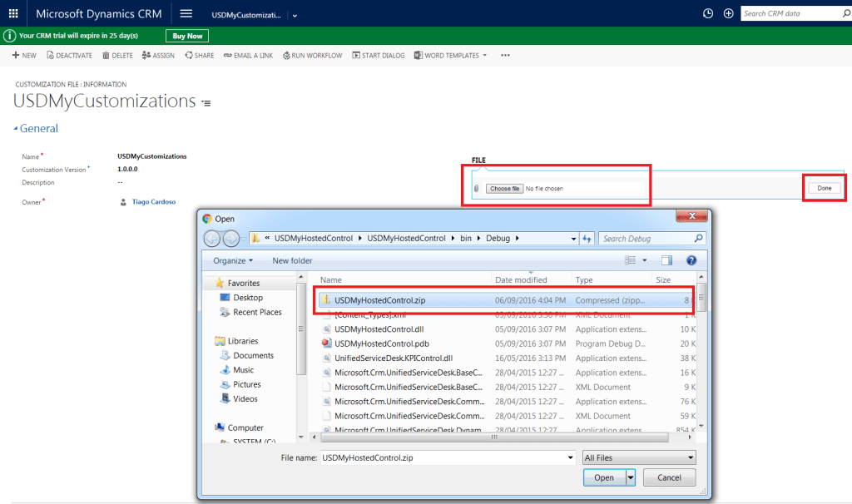Viewport: 852px width, 504px height.
Task: Open the Recently Viewed items clock icon
Action: 708,12
